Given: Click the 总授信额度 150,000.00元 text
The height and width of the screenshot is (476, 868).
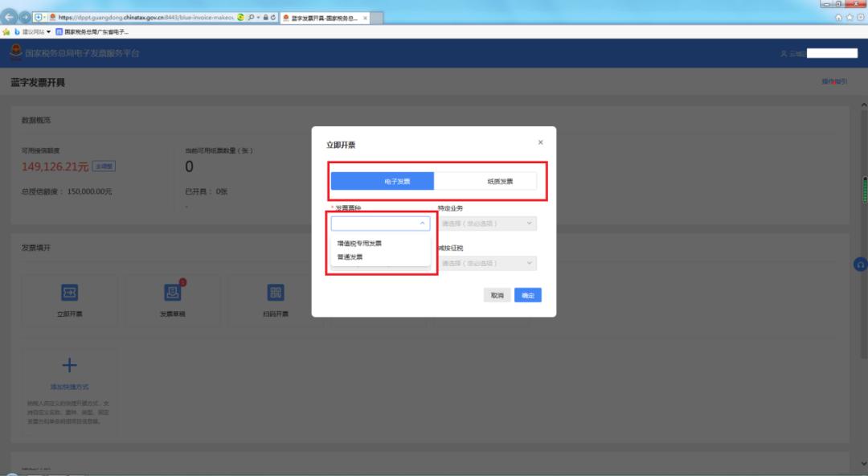Looking at the screenshot, I should (x=67, y=191).
